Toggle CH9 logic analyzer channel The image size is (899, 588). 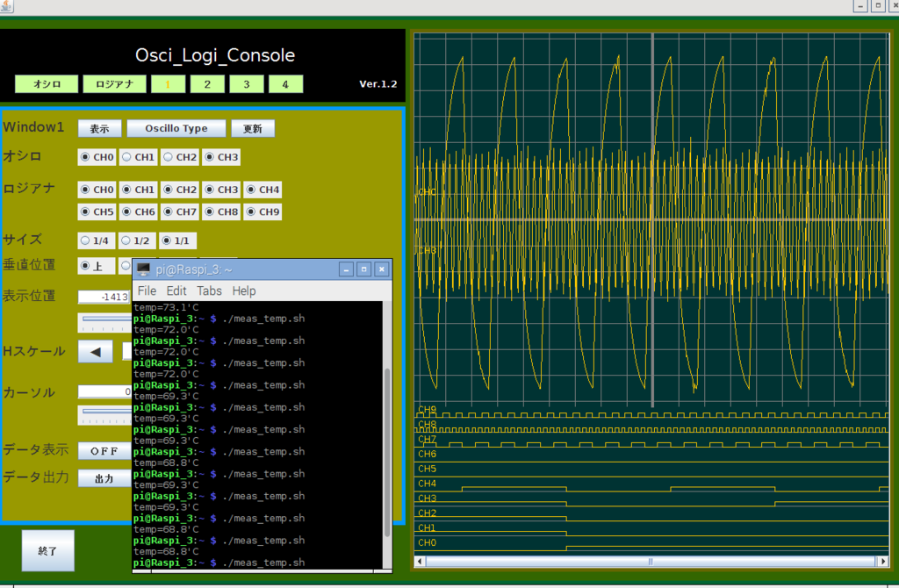pos(263,212)
